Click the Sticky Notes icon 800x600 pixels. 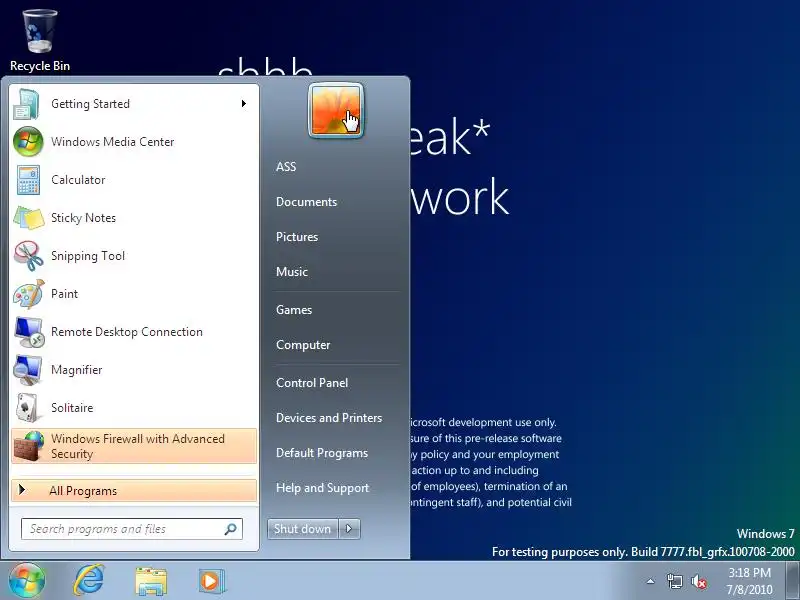pos(29,218)
